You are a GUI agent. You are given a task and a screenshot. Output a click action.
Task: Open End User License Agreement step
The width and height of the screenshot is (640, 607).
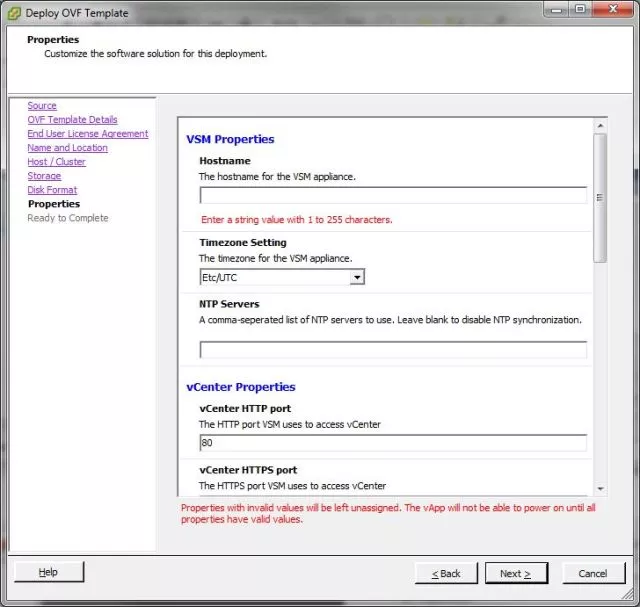click(88, 133)
